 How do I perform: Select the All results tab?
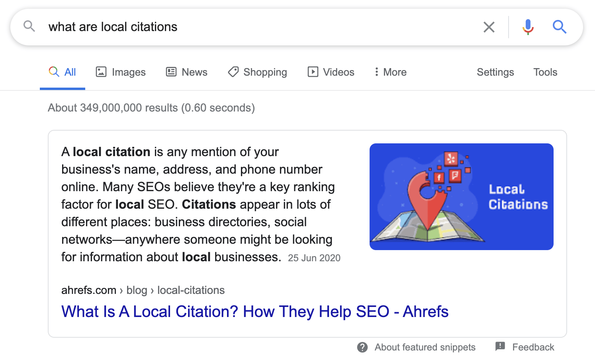(63, 72)
